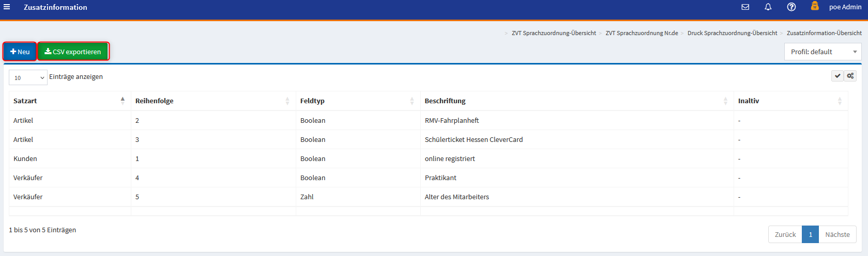Click the poe Admin user avatar

(x=815, y=6)
